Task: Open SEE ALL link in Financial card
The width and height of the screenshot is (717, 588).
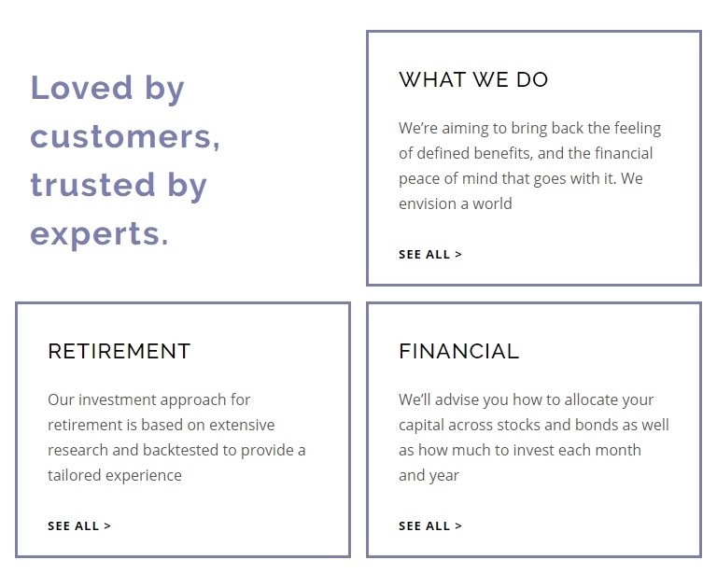Action: coord(429,526)
